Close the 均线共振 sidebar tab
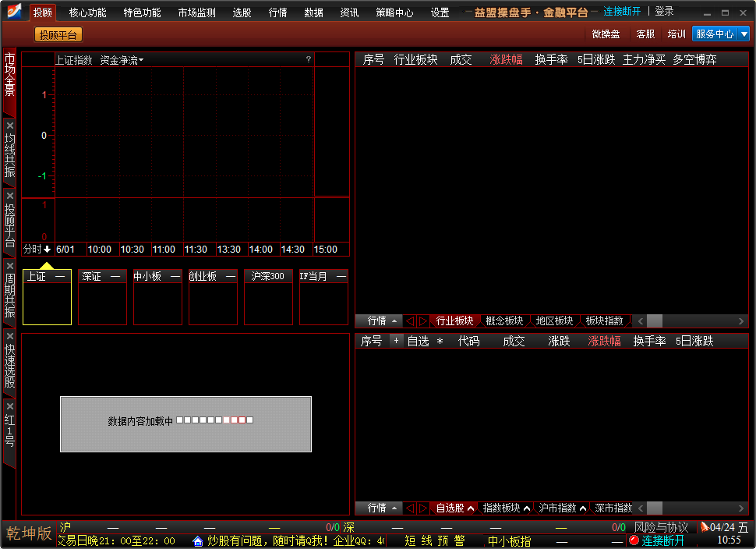 (x=10, y=126)
